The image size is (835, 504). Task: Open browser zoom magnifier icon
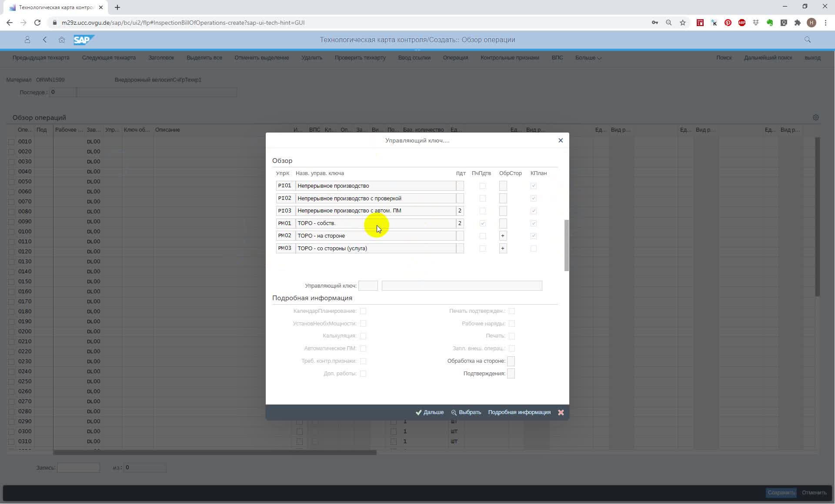point(669,23)
